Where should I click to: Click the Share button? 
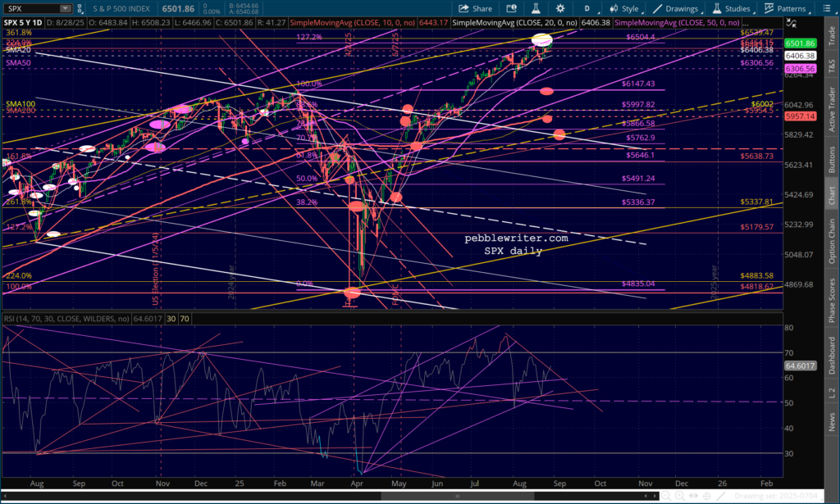click(475, 8)
